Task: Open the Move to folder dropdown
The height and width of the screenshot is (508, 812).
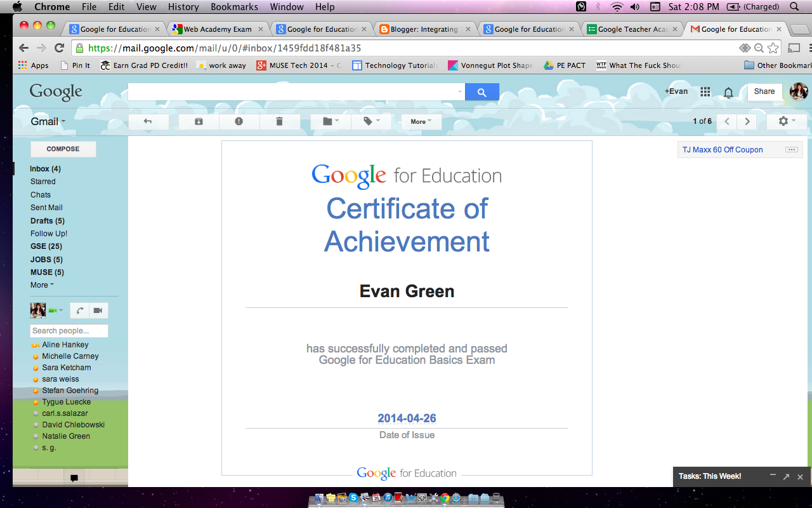Action: pyautogui.click(x=329, y=121)
